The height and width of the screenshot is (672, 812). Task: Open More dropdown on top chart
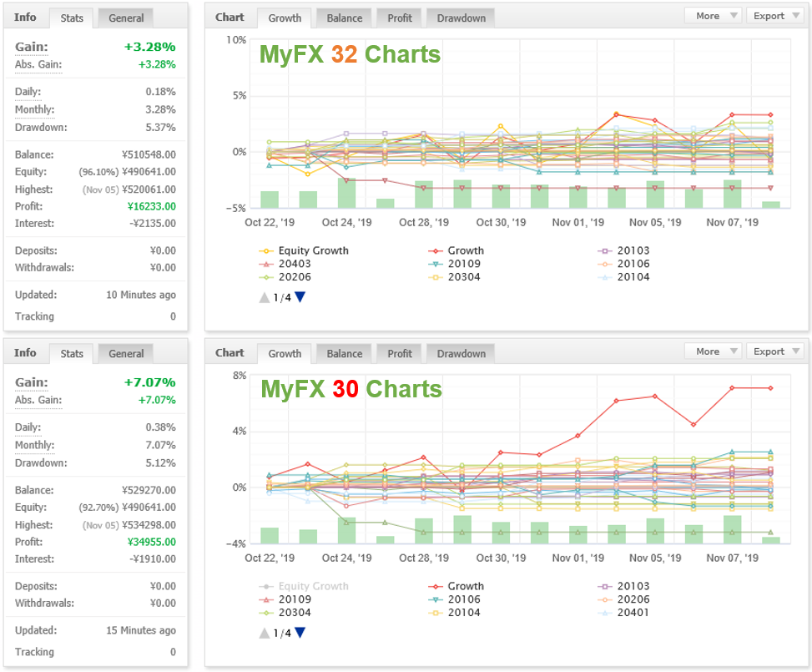pyautogui.click(x=713, y=16)
